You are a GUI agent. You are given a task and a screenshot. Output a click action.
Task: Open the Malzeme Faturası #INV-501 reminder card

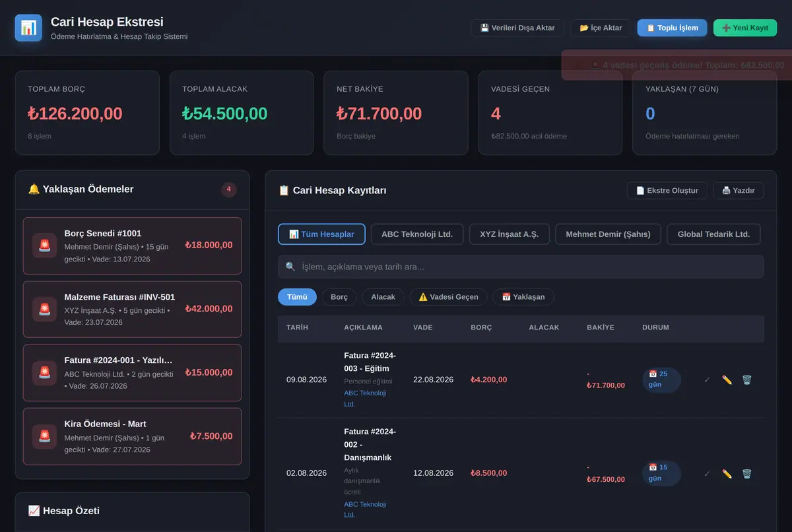point(132,309)
